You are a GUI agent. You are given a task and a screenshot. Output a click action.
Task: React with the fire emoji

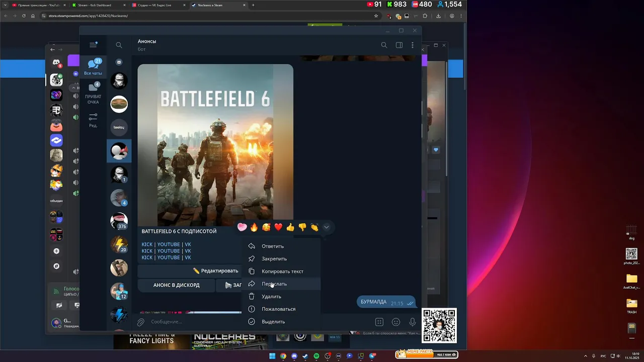click(254, 227)
